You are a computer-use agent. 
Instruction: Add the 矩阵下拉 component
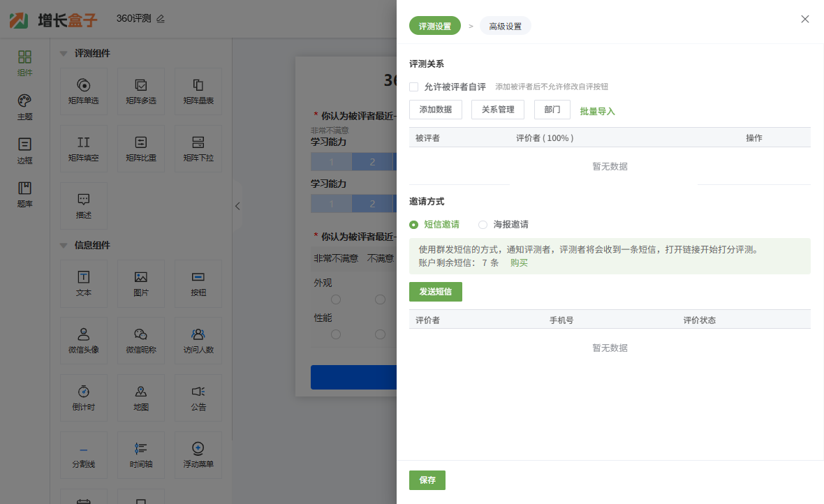click(198, 149)
